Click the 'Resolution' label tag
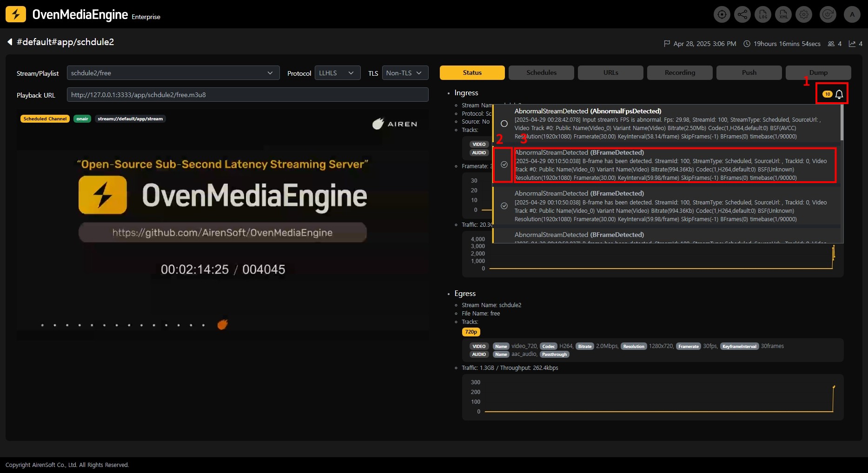This screenshot has width=868, height=473. 634,346
